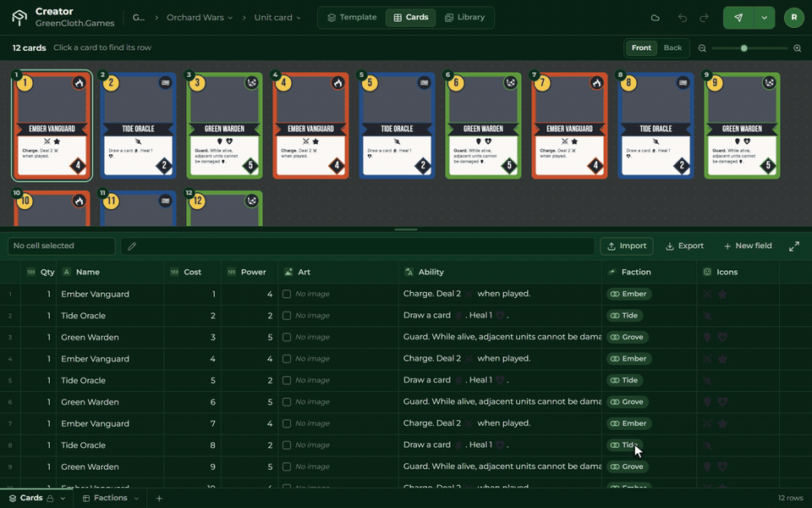The image size is (812, 508).
Task: Click the GreenCloth.Games Creator logo icon
Action: pos(19,17)
